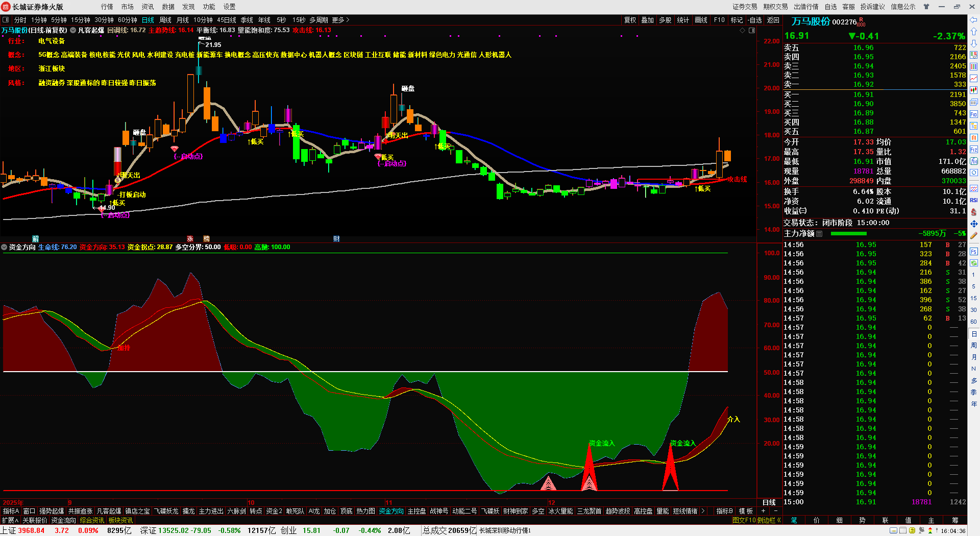Select the 筹 chip distribution tab
The height and width of the screenshot is (536, 980).
[955, 520]
